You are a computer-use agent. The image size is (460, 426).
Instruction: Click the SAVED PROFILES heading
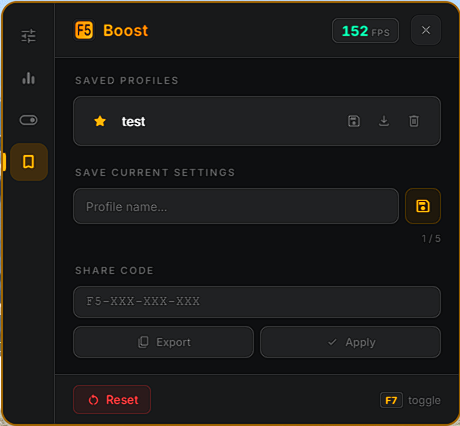click(x=127, y=80)
